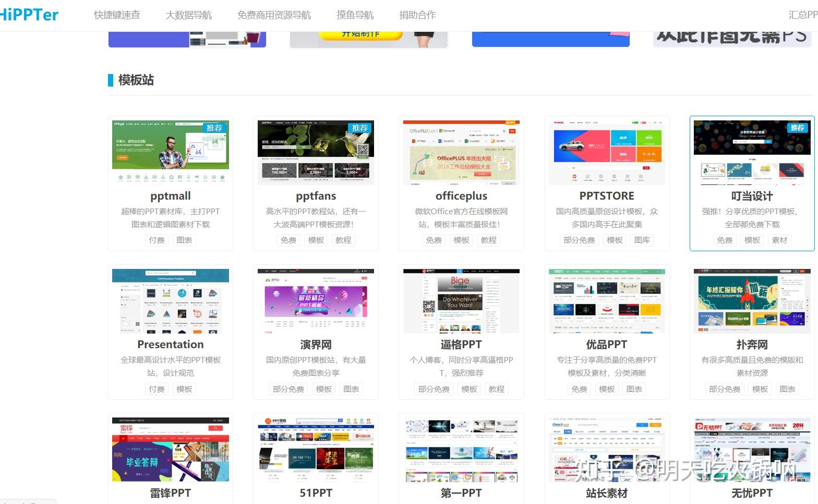This screenshot has height=504, width=818.
Task: Open the 大数据导航 menu item
Action: click(x=188, y=15)
